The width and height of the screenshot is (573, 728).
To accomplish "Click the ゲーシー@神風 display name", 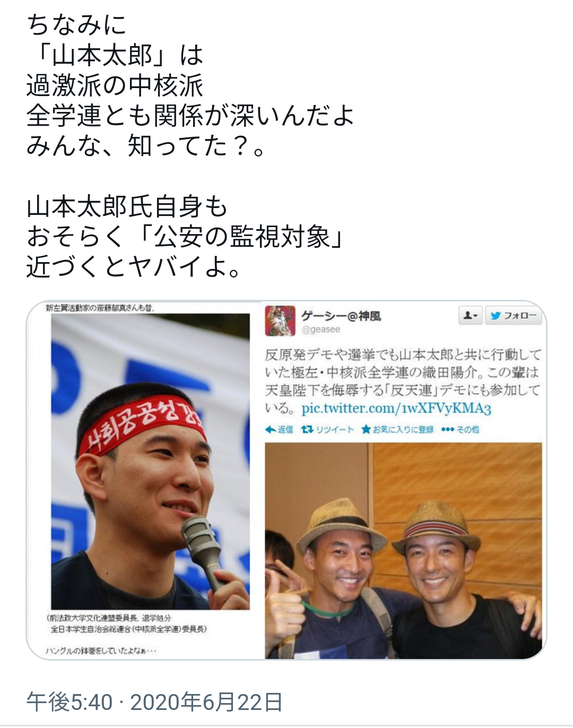I will coord(341,316).
